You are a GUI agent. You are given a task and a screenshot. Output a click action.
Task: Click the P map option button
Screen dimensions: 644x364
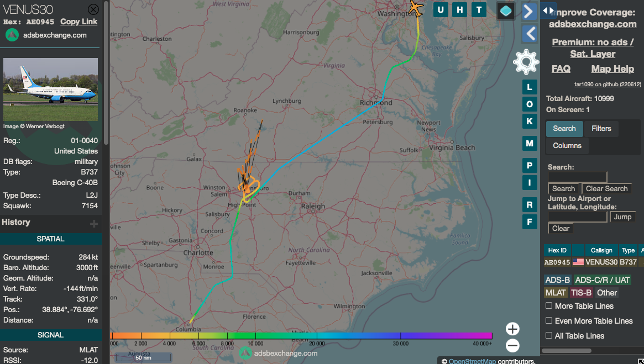pos(530,166)
